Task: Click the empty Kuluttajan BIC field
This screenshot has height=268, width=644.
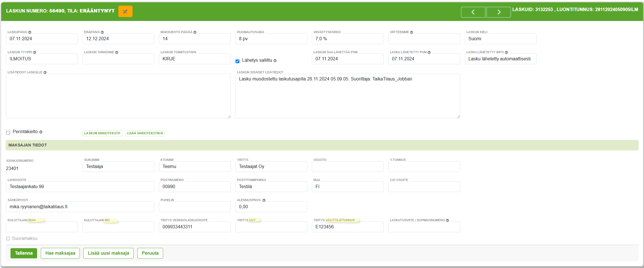Action: [x=118, y=227]
